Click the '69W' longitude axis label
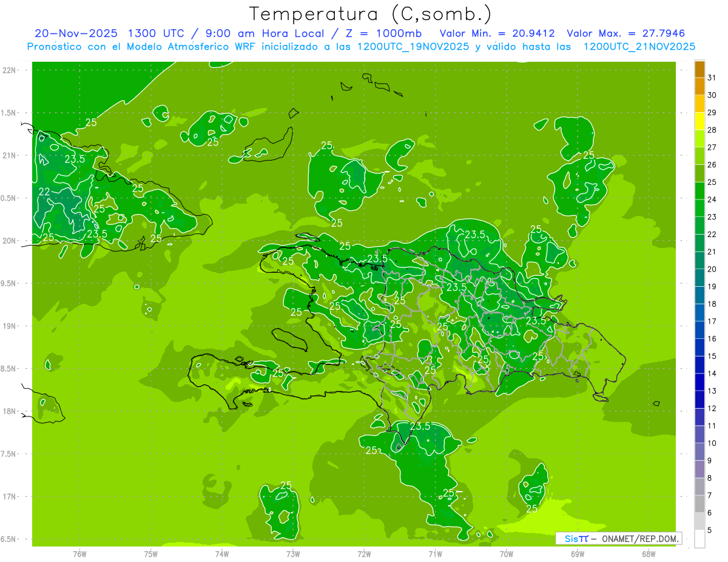The width and height of the screenshot is (728, 562). 577,554
